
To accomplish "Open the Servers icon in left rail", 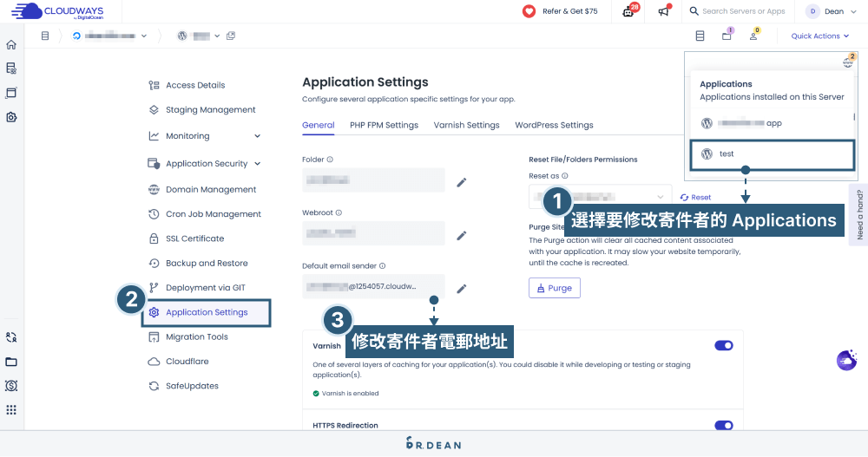I will (x=11, y=69).
